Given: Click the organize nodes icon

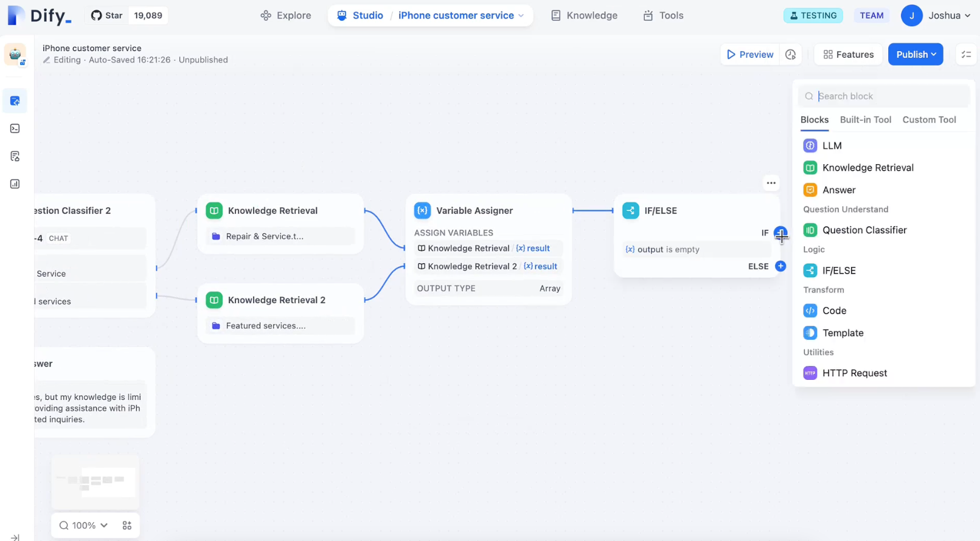Looking at the screenshot, I should 127,526.
